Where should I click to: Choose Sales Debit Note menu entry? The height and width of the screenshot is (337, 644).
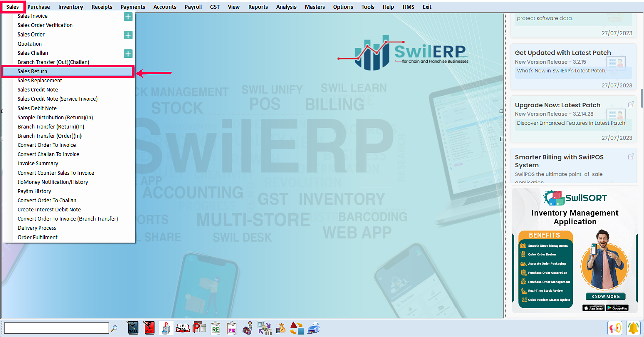69,108
